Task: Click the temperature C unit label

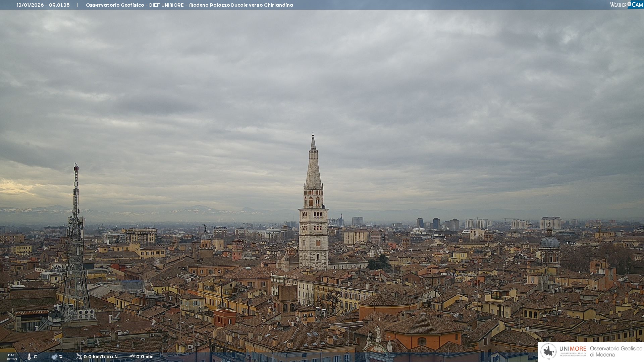Action: [x=35, y=357]
